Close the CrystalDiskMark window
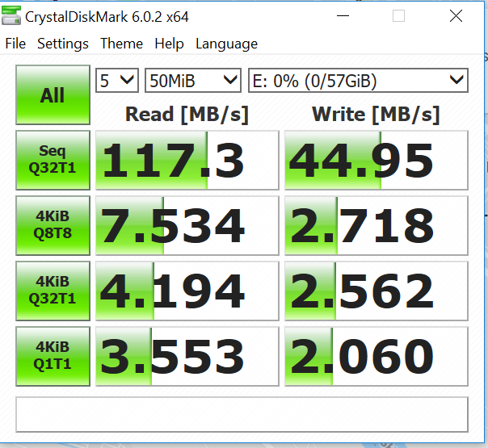This screenshot has height=448, width=488. tap(456, 15)
